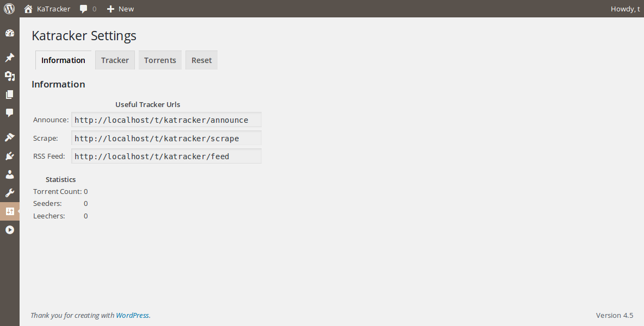Open the Settings sliders icon
The image size is (644, 326).
point(9,211)
